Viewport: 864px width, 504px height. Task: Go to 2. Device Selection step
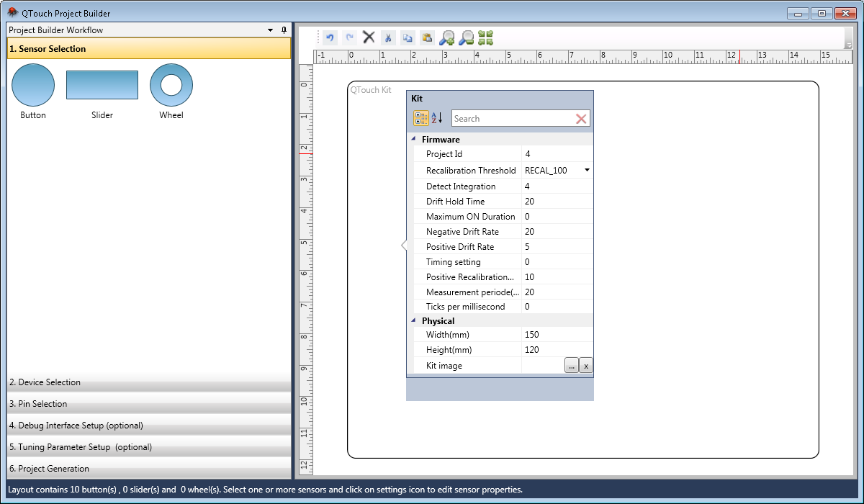(x=149, y=382)
